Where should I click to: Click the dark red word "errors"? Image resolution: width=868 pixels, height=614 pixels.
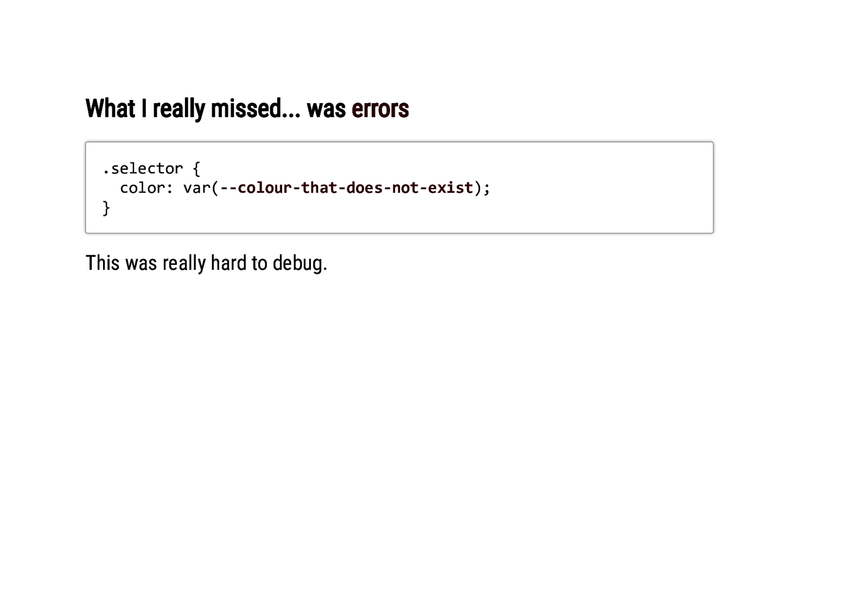point(380,109)
